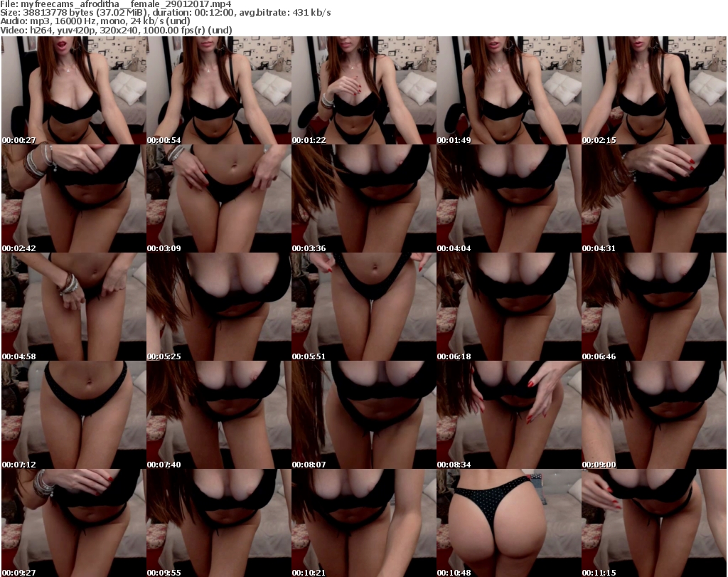Click the thumbnail at 00:09:27

pyautogui.click(x=73, y=524)
